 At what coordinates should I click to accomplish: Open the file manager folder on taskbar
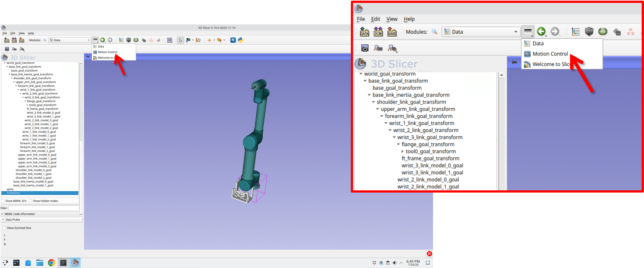(40, 262)
